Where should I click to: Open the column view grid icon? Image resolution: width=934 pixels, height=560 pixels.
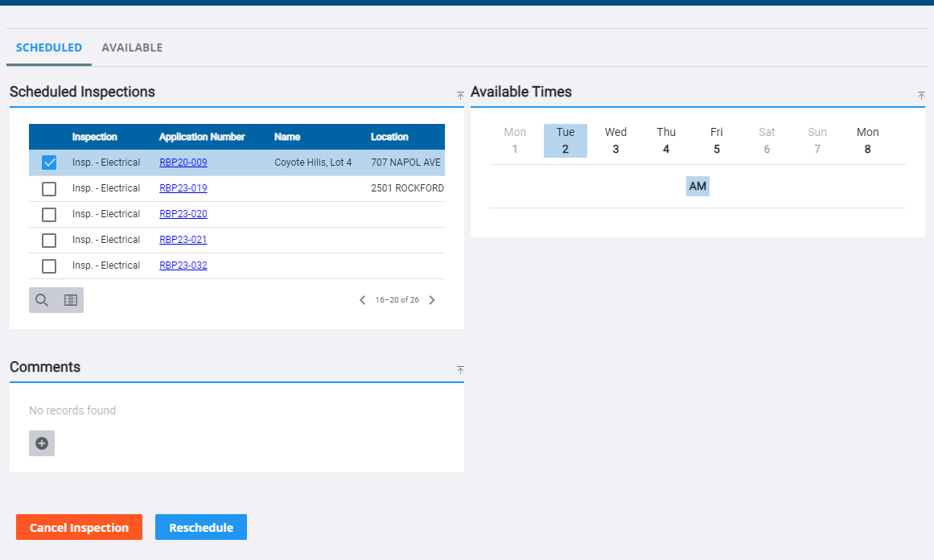tap(70, 299)
